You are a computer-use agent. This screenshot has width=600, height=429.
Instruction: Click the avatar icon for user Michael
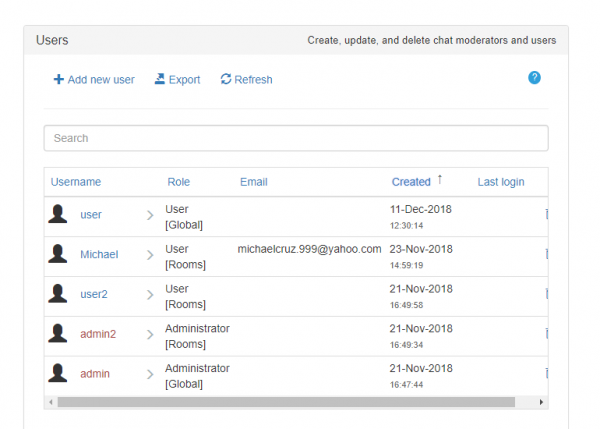coord(59,254)
